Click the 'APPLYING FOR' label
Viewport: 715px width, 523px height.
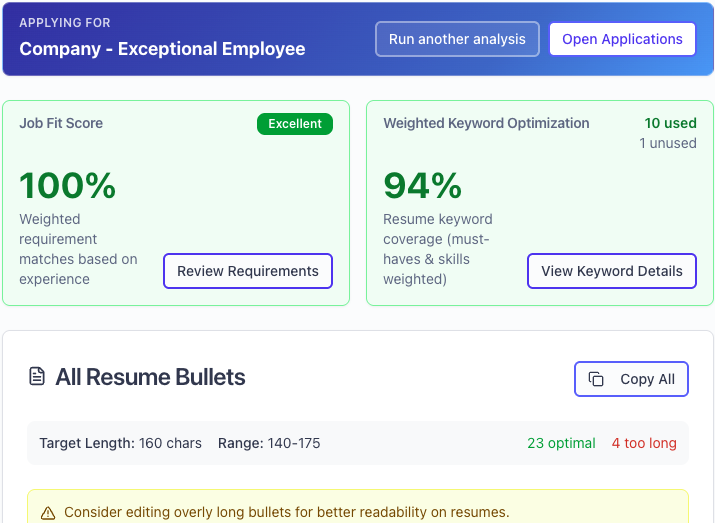click(x=65, y=23)
